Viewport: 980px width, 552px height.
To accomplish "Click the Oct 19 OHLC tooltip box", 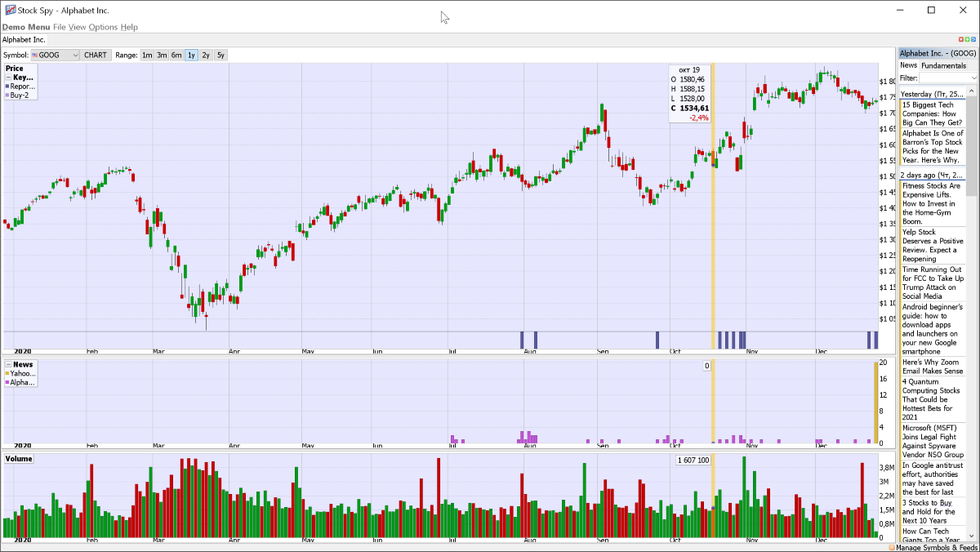I will (689, 94).
